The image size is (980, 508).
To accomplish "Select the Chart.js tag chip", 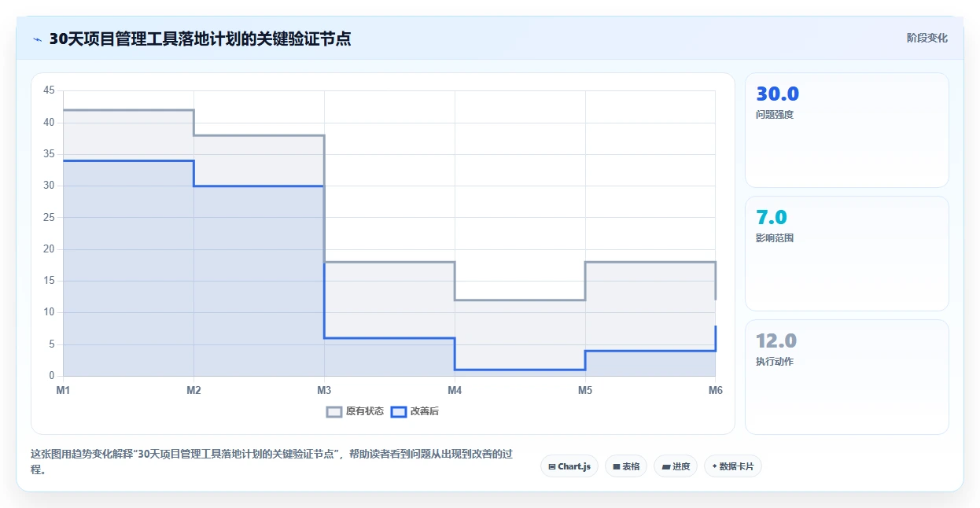I will point(569,466).
